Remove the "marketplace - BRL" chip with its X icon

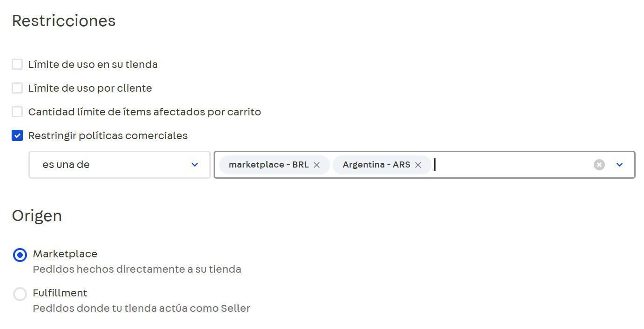316,164
